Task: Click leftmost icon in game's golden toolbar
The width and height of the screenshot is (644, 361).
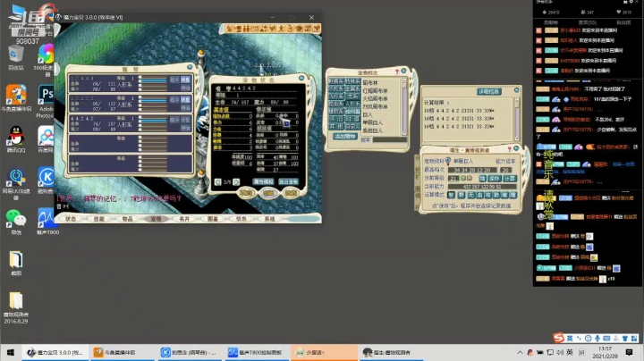Action: (x=230, y=29)
